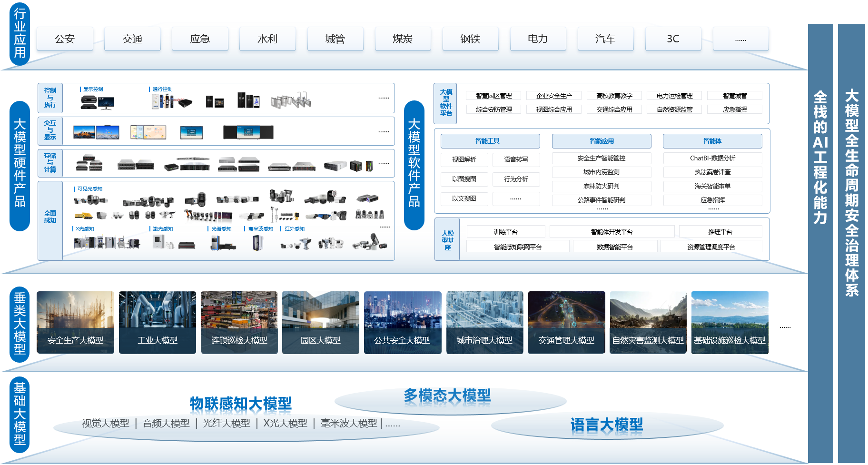The image size is (868, 465).
Task: Click the 推理平台 box
Action: coord(720,232)
